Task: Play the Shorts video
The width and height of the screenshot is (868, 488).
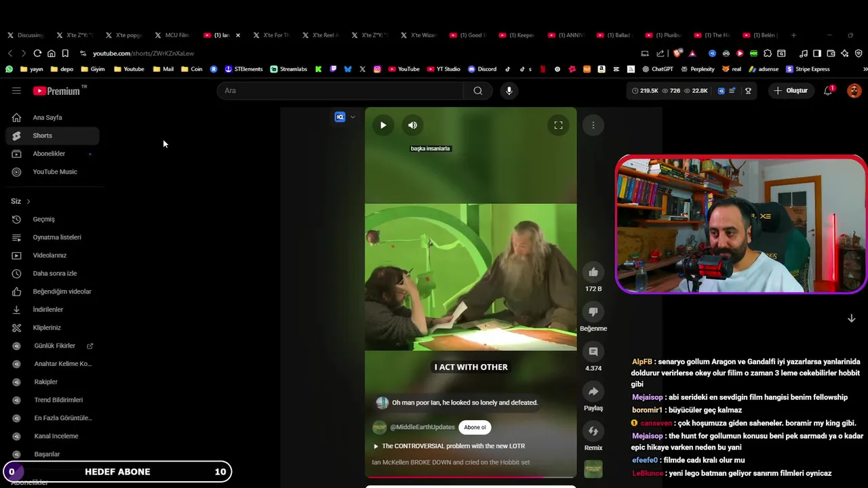Action: pos(383,125)
